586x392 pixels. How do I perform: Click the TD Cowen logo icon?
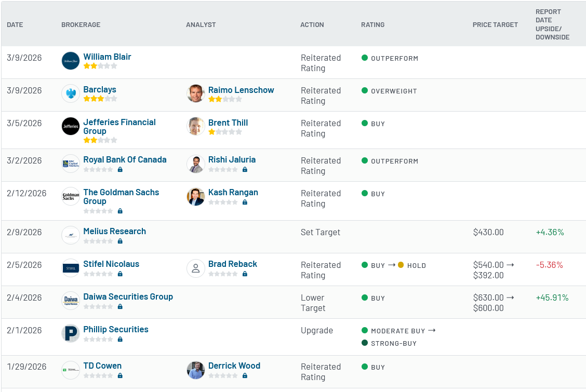(x=71, y=370)
